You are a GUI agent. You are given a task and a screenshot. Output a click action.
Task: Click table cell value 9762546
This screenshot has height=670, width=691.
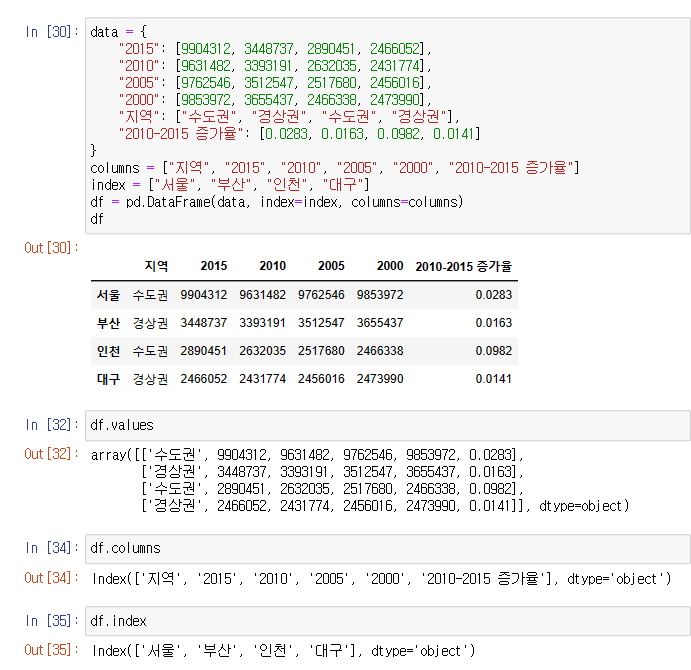tap(321, 295)
